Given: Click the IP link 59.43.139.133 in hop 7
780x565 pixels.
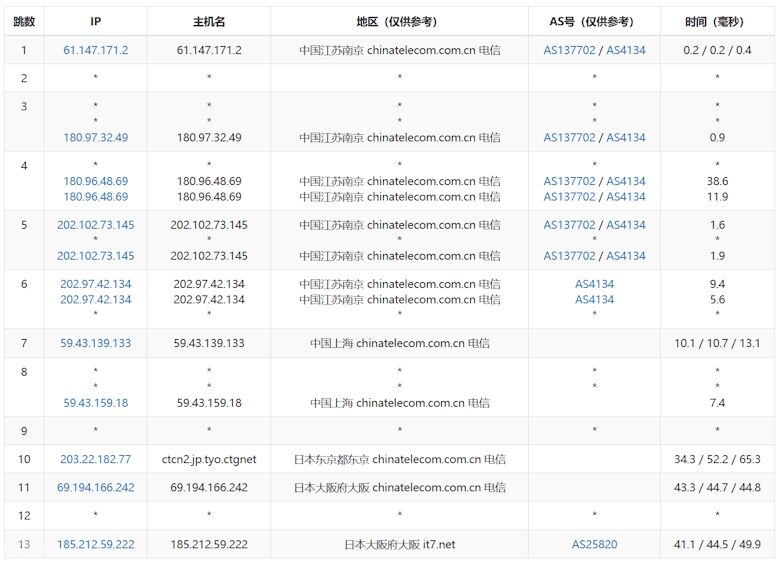Looking at the screenshot, I should pyautogui.click(x=95, y=343).
